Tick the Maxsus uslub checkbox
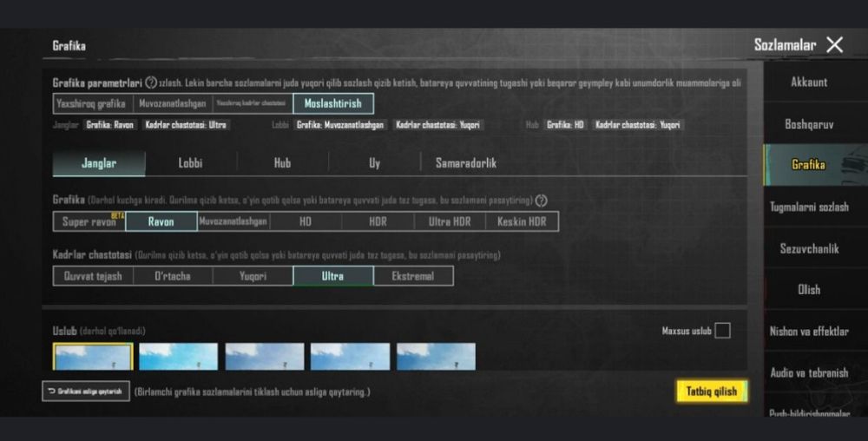Screen dimensions: 868x441 [x=722, y=331]
